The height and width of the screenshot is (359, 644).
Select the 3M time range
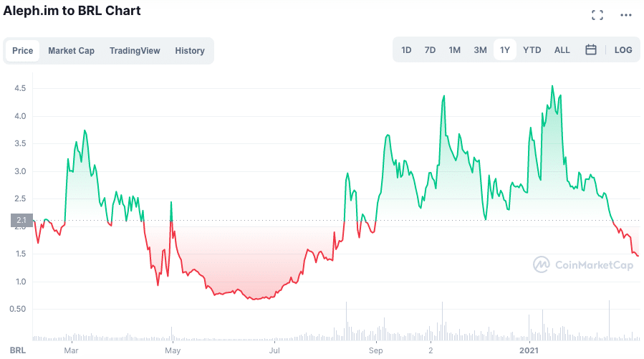point(480,49)
